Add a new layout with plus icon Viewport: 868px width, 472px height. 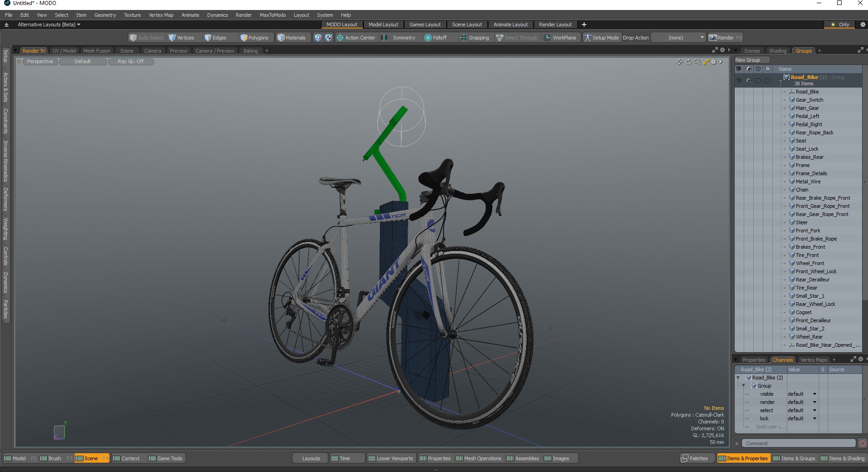pos(584,25)
